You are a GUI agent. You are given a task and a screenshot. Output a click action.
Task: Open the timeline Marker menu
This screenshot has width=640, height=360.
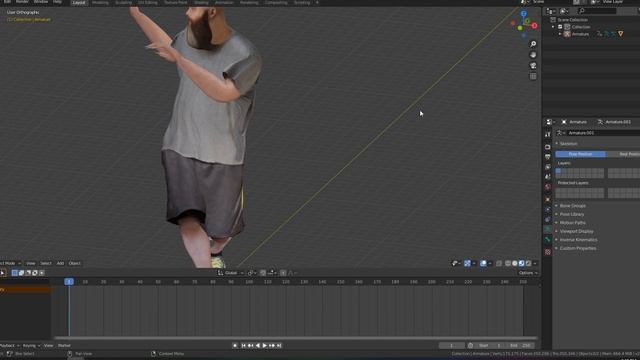coord(64,346)
